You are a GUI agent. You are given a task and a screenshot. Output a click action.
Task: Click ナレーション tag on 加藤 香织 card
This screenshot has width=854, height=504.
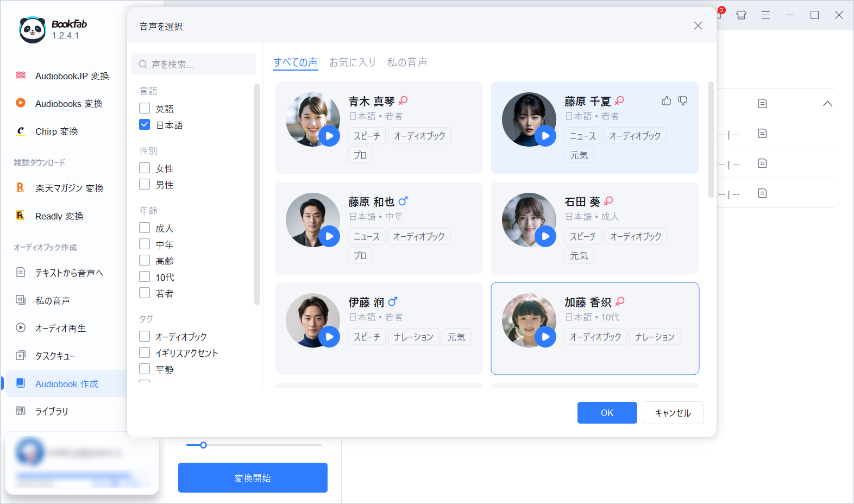(655, 337)
